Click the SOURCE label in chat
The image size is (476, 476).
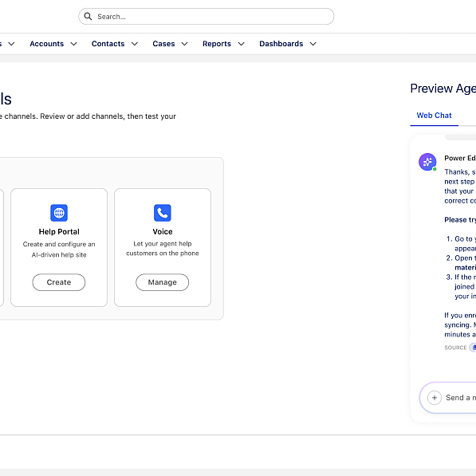(455, 348)
